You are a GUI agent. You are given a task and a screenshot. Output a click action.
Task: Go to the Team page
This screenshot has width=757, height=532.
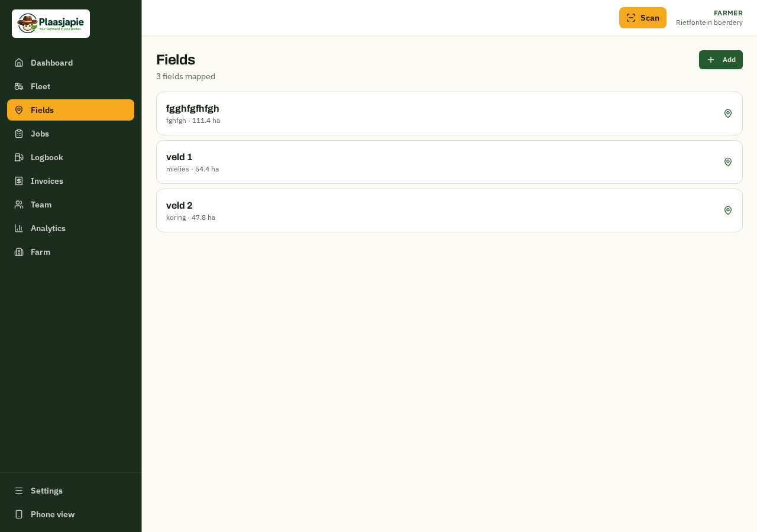click(70, 205)
